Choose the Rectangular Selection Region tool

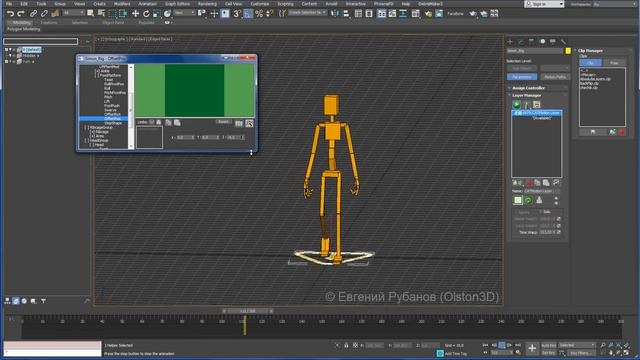112,14
